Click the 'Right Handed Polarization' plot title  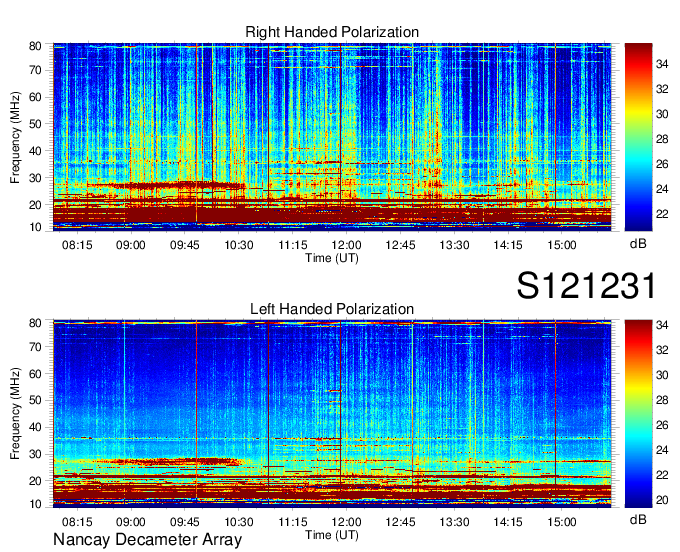point(332,32)
